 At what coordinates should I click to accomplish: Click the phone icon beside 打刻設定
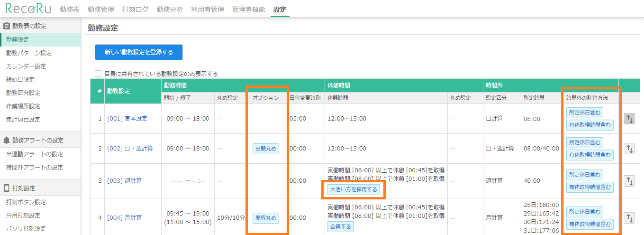[x=7, y=188]
